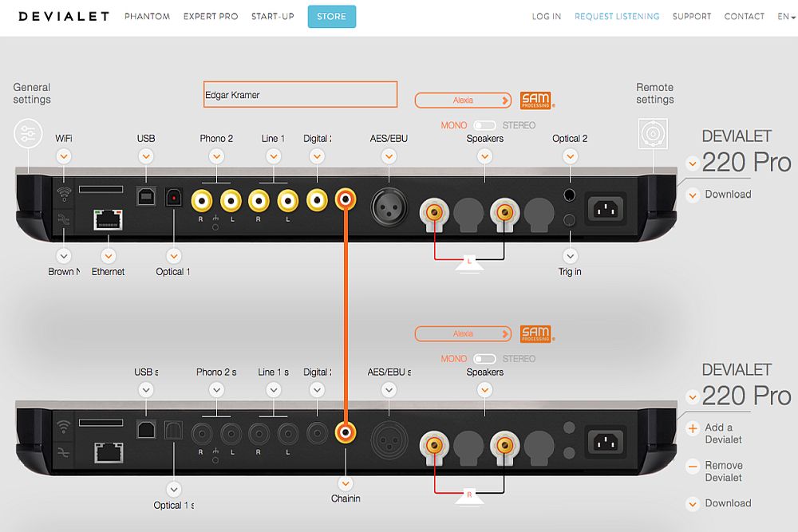Toggle MONO/STEREO switch for upper amplifier
The height and width of the screenshot is (532, 798).
pyautogui.click(x=484, y=125)
